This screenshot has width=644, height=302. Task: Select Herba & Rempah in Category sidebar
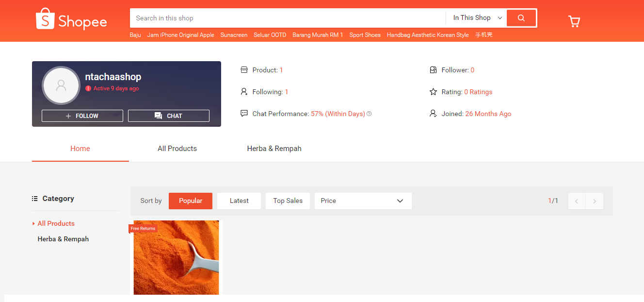63,239
